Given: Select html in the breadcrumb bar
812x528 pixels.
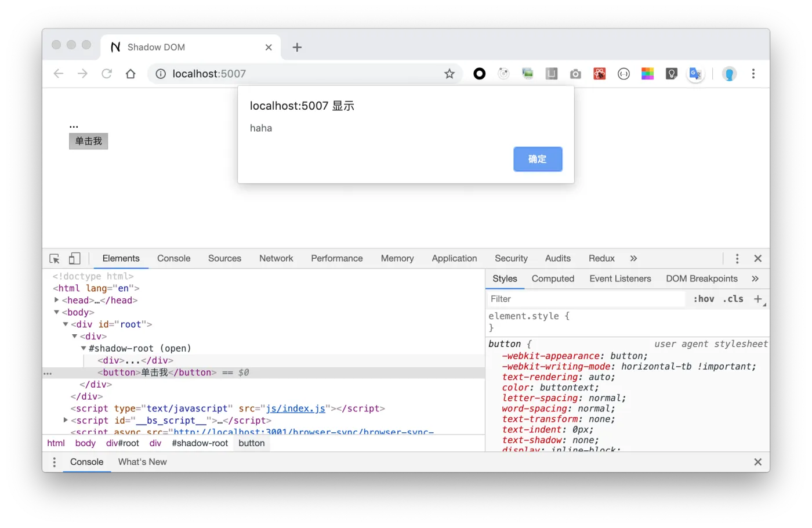Looking at the screenshot, I should tap(56, 443).
